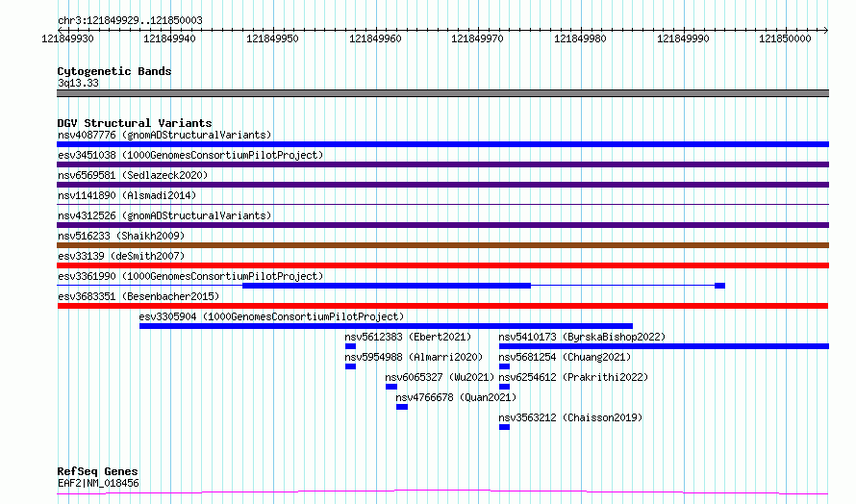Select the small nsv3563212 blue block
Viewport: 856px width, 504px height.
click(504, 427)
